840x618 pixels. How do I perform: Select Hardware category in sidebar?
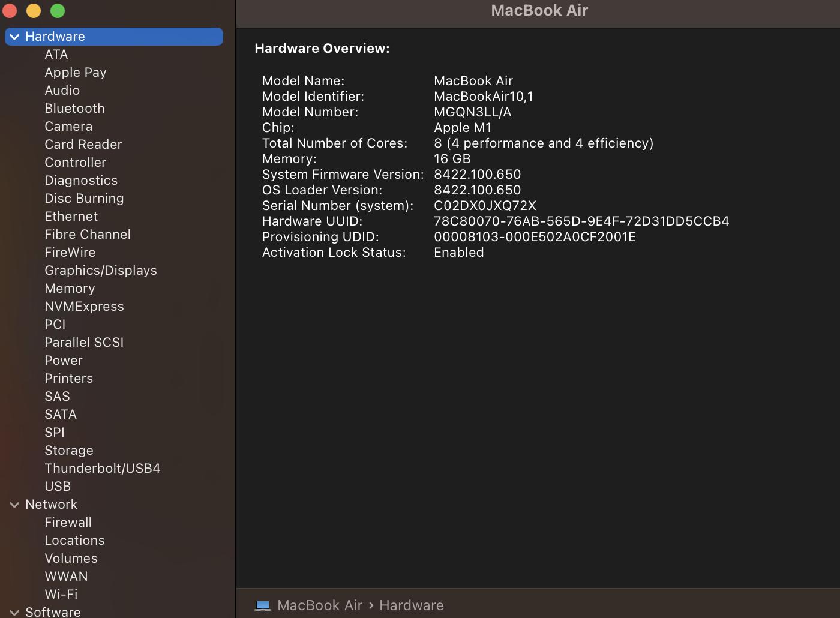click(114, 37)
